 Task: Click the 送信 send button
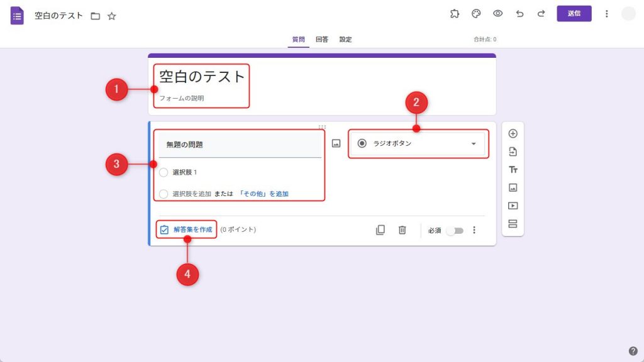(574, 14)
